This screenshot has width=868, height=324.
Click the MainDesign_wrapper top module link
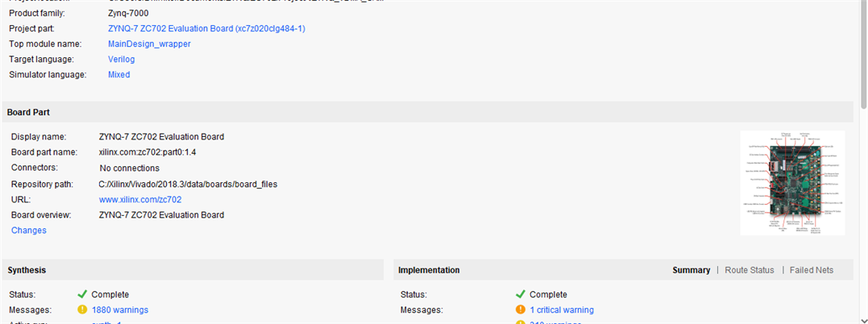tap(149, 44)
